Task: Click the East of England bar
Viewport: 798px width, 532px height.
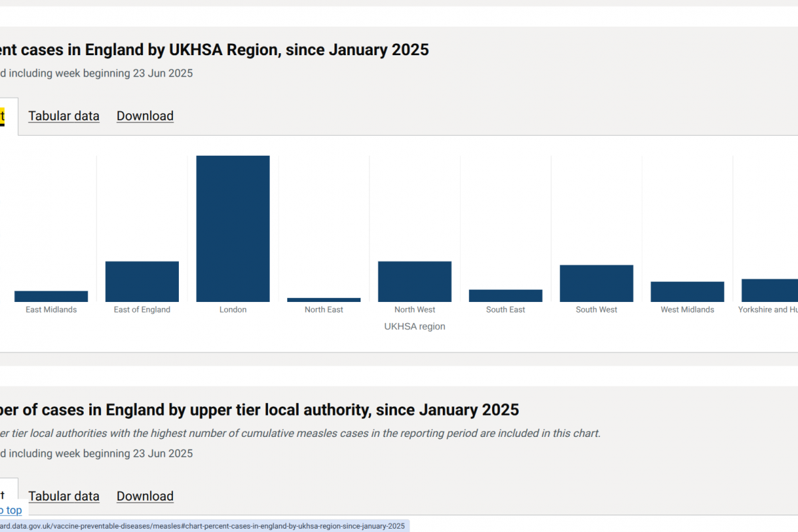Action: 142,282
